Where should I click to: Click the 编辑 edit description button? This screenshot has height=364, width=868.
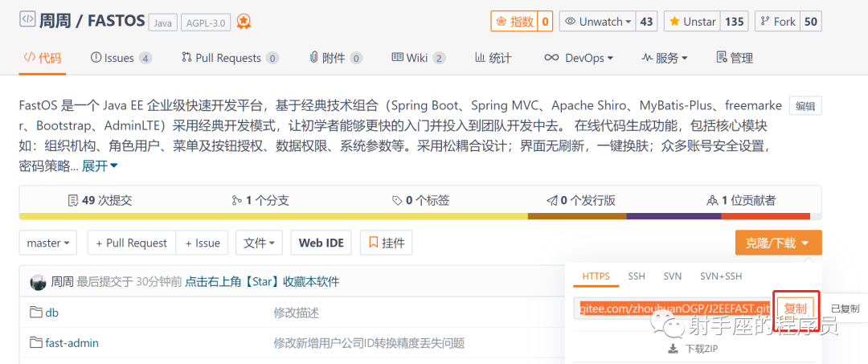805,106
